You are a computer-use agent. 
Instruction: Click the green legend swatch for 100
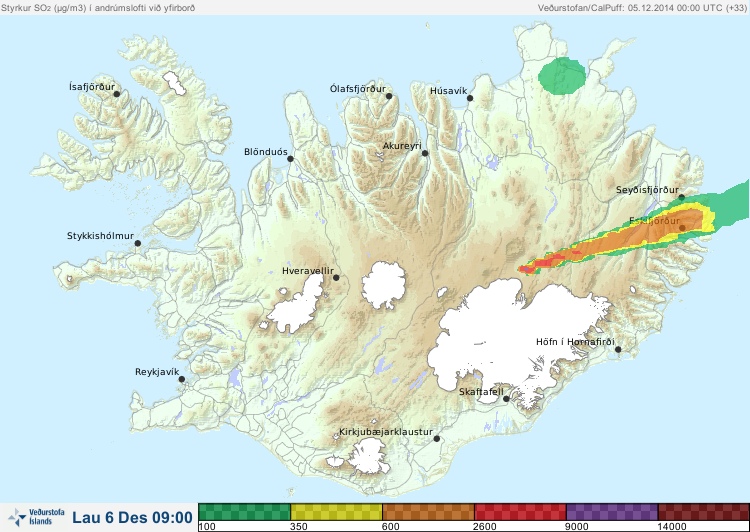point(244,511)
